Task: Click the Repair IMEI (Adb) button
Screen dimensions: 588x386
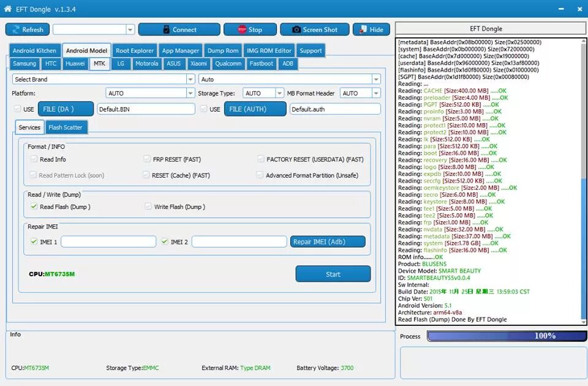Action: (328, 241)
